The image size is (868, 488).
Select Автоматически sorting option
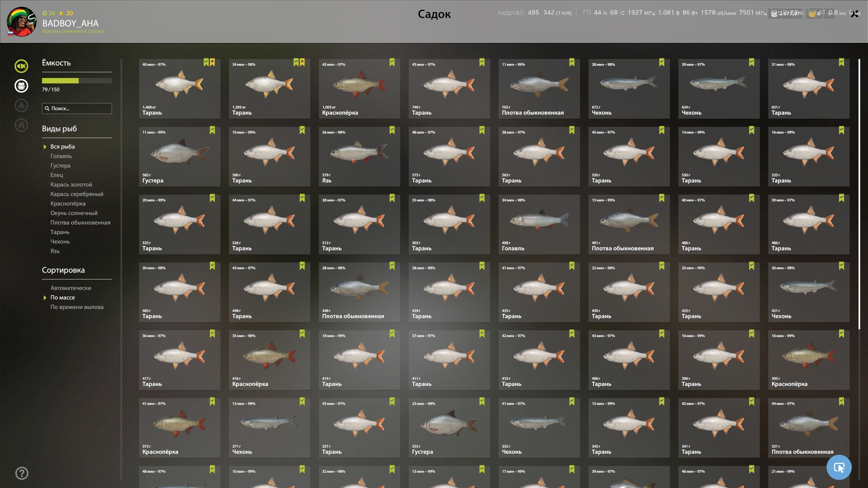click(71, 288)
